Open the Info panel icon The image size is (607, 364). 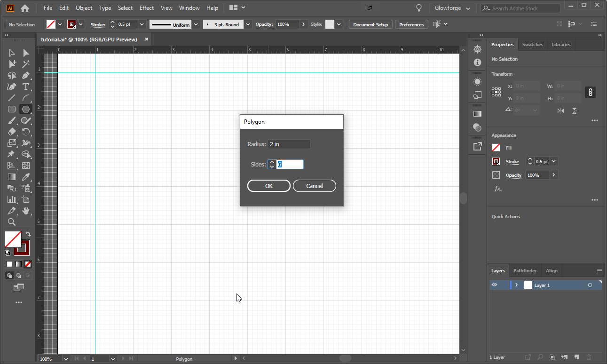[477, 62]
